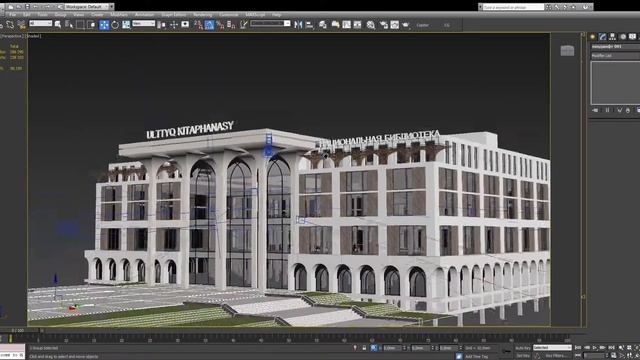Click Add Time Tag
The height and width of the screenshot is (360, 640).
coord(476,356)
